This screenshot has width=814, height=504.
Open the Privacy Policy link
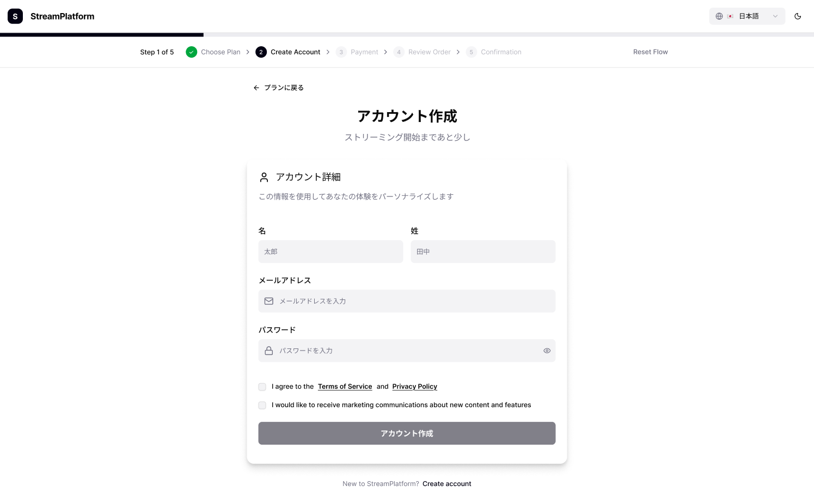tap(414, 386)
